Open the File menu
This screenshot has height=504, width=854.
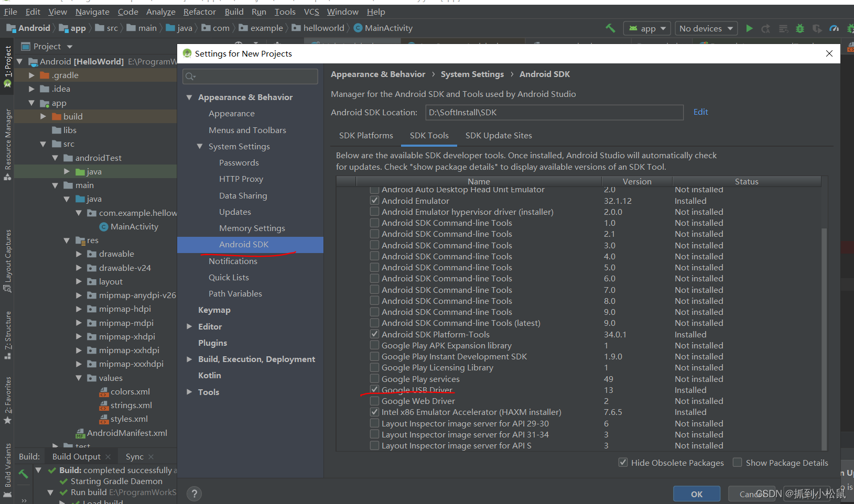[10, 12]
